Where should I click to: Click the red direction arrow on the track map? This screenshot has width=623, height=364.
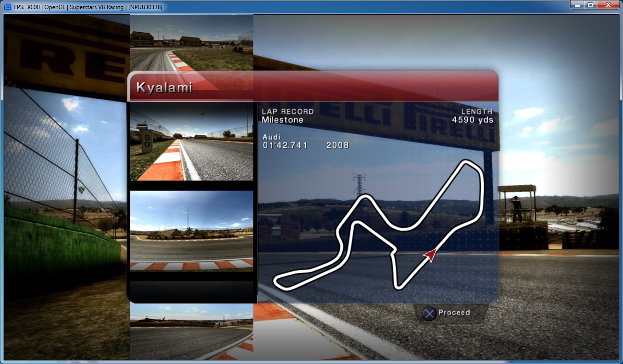click(431, 255)
